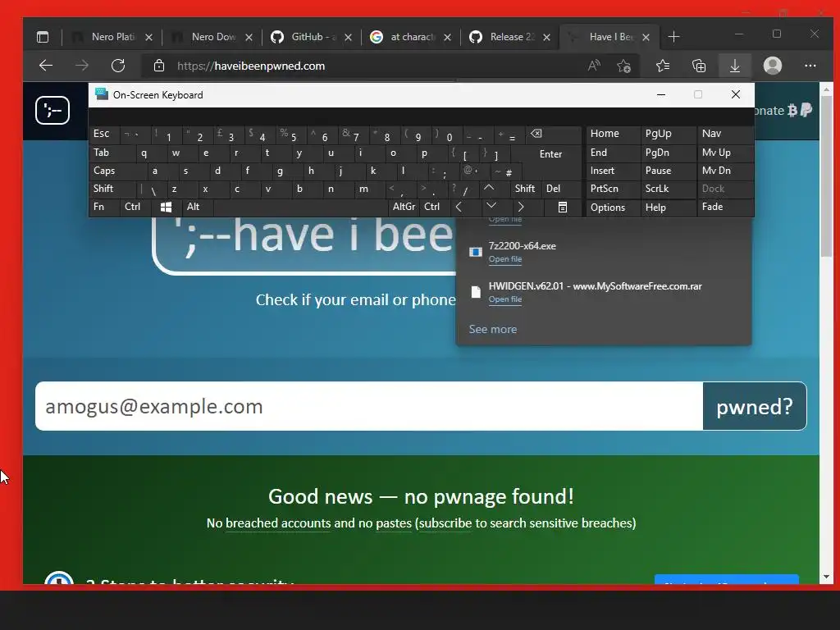Switch to the Nero Download tab
840x630 pixels.
[212, 37]
